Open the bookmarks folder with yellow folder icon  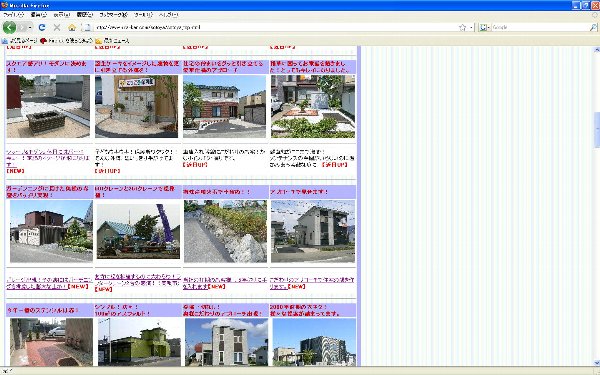click(x=112, y=41)
